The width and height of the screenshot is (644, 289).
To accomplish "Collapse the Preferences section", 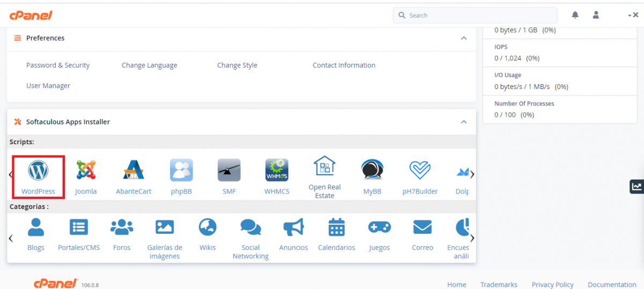I will click(464, 38).
